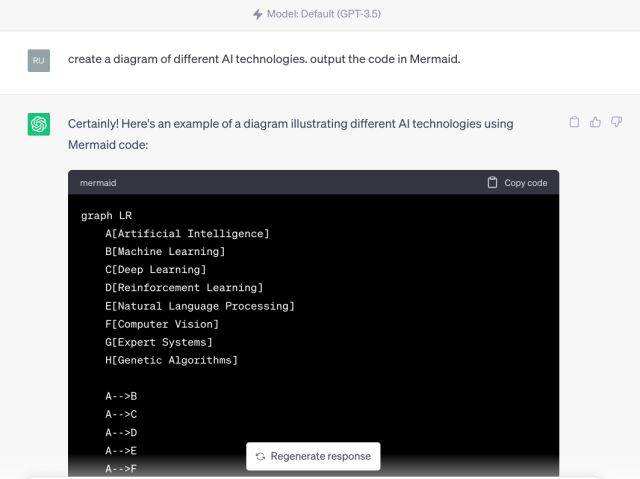Click the 'E[Natural Language Processing]' code line
This screenshot has width=640, height=479.
(200, 306)
